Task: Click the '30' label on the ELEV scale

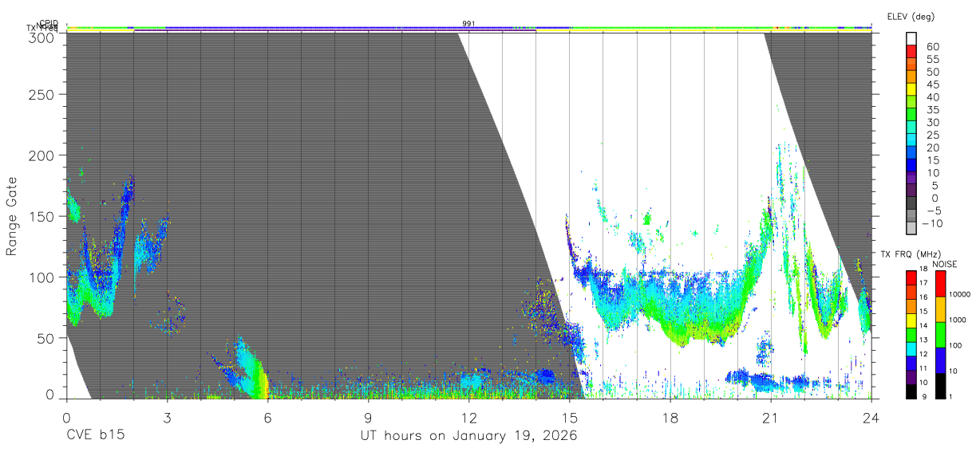Action: pos(931,122)
